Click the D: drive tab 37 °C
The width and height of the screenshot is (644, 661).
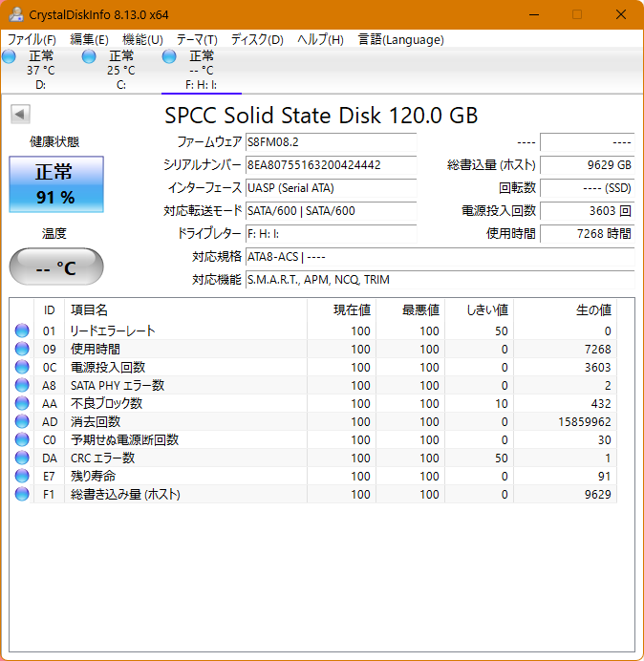41,70
